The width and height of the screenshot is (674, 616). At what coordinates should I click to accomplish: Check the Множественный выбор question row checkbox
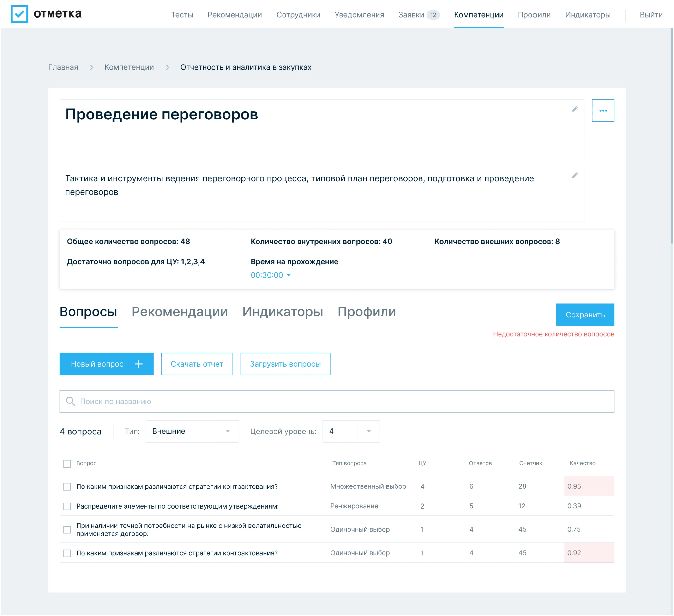coord(67,486)
